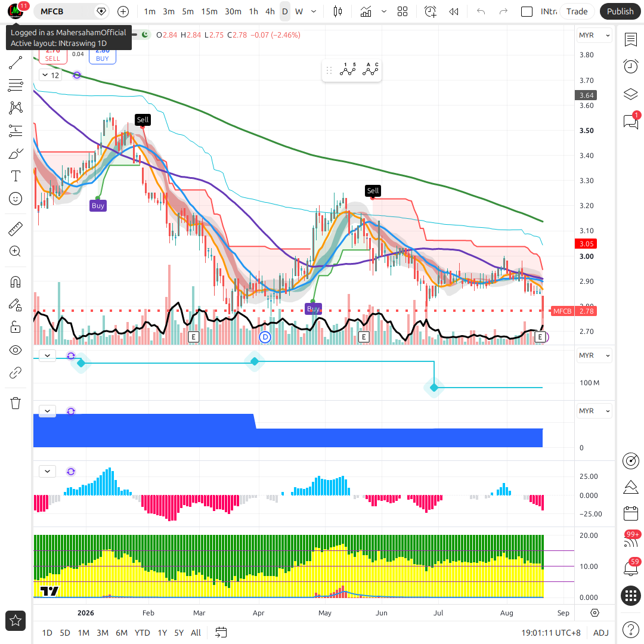Open the object tree layers panel
Image resolution: width=644 pixels, height=644 pixels.
pos(631,94)
